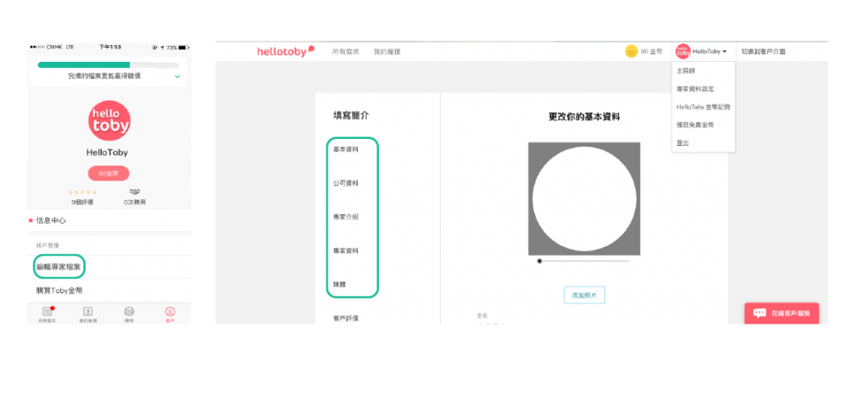Tap the third bottom bar icon
This screenshot has width=868, height=400.
click(129, 313)
